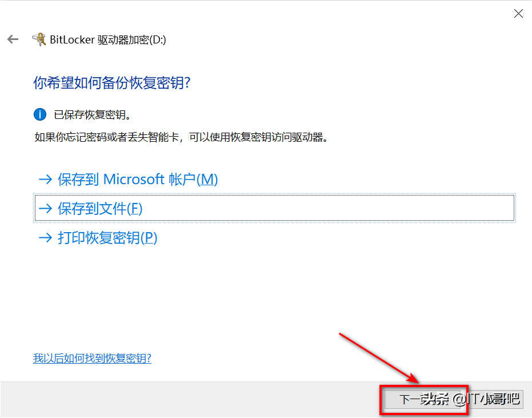Click the BitLocker 驱动器加密(D:) title text
Image resolution: width=532 pixels, height=418 pixels.
(108, 39)
